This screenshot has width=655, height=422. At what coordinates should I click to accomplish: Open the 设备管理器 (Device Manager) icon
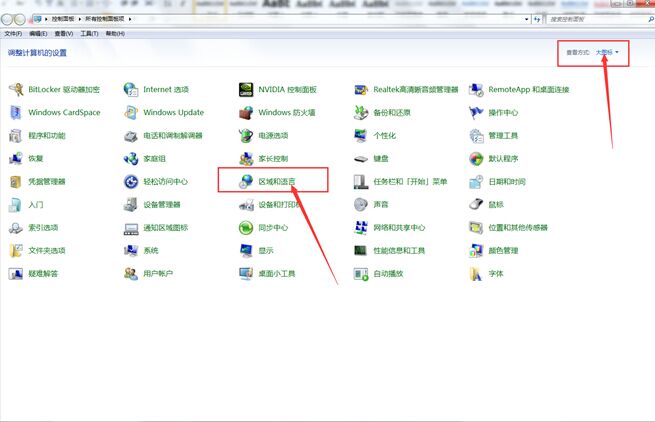point(131,205)
